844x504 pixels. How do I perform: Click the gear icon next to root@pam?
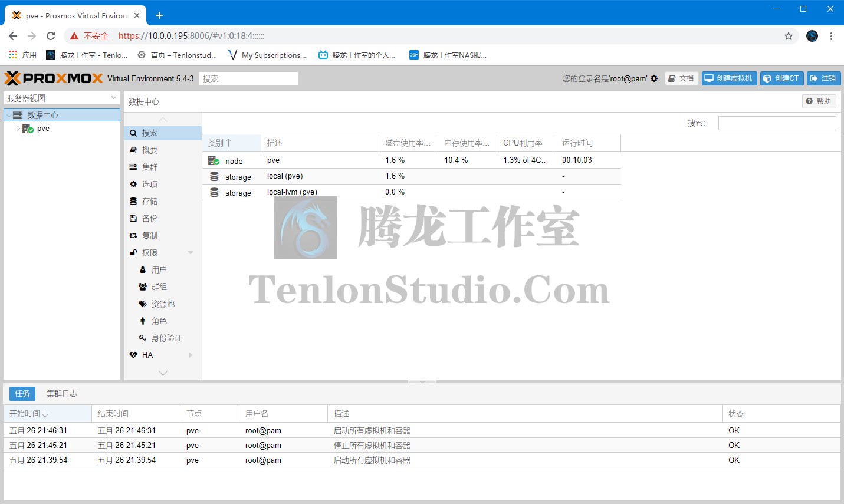654,78
